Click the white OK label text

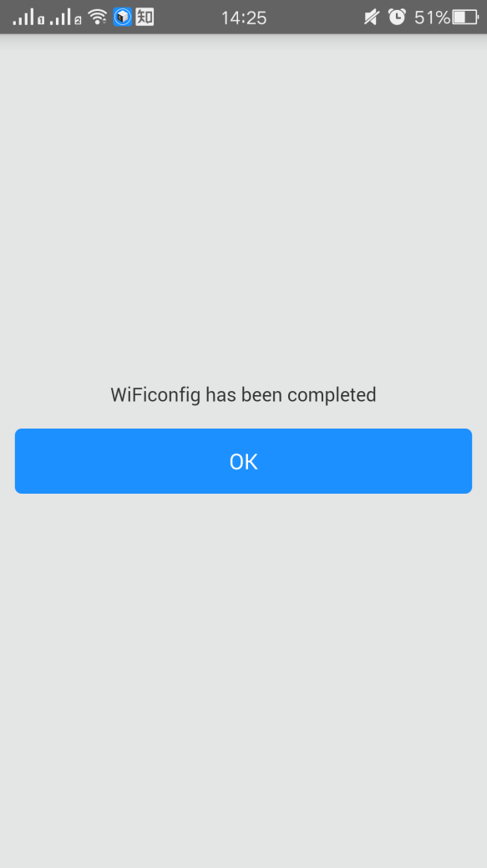244,462
